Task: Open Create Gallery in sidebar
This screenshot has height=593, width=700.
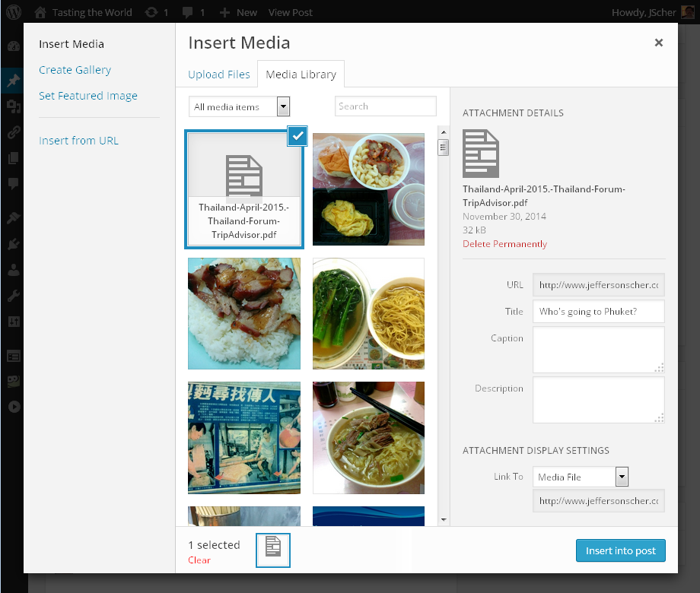Action: [75, 70]
